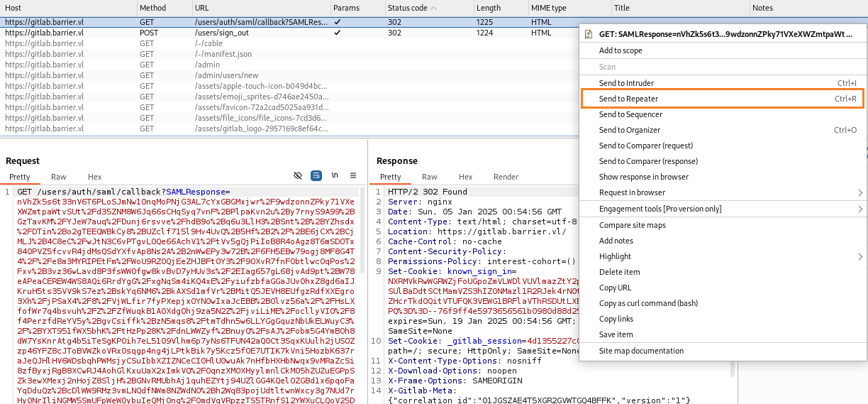This screenshot has width=868, height=404.
Task: Select Copy links
Action: coord(722,319)
